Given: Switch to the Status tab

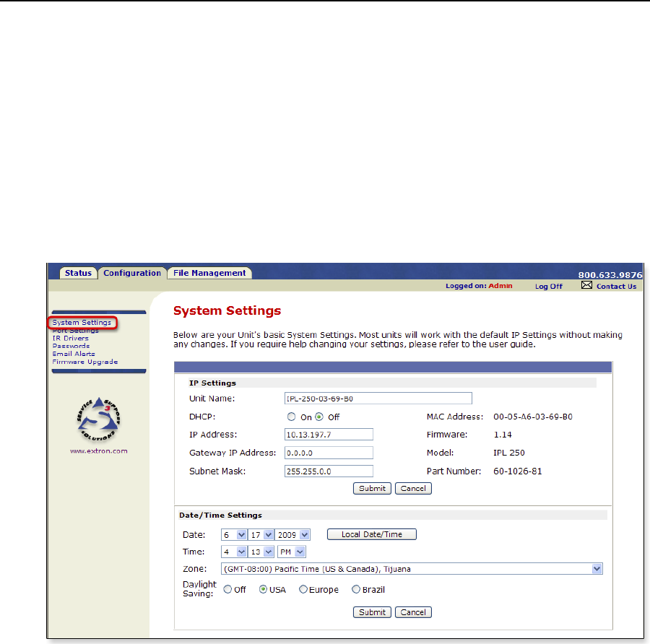Looking at the screenshot, I should click(x=78, y=273).
